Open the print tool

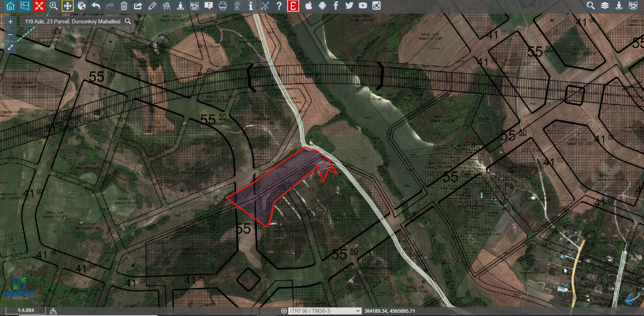222,6
